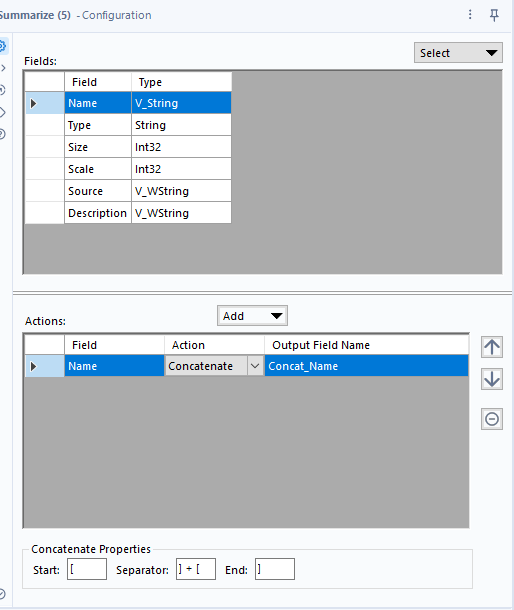Select the Name row in Fields table
The height and width of the screenshot is (610, 514).
point(128,103)
